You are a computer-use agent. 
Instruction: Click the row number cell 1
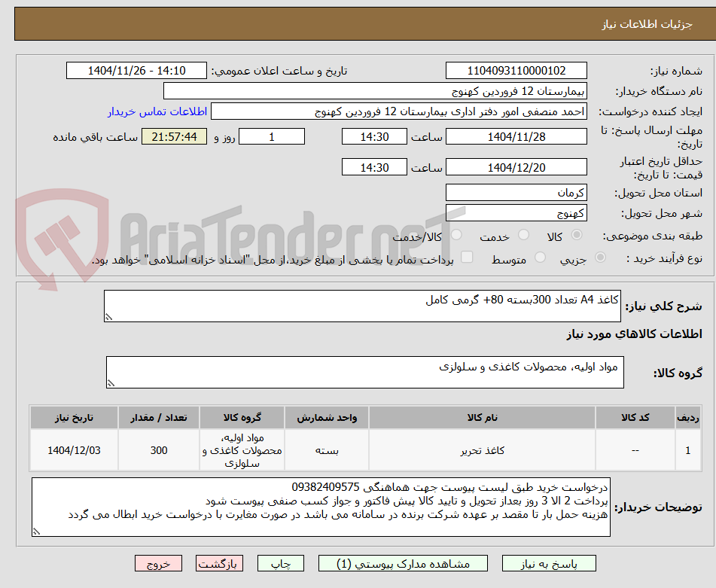688,450
